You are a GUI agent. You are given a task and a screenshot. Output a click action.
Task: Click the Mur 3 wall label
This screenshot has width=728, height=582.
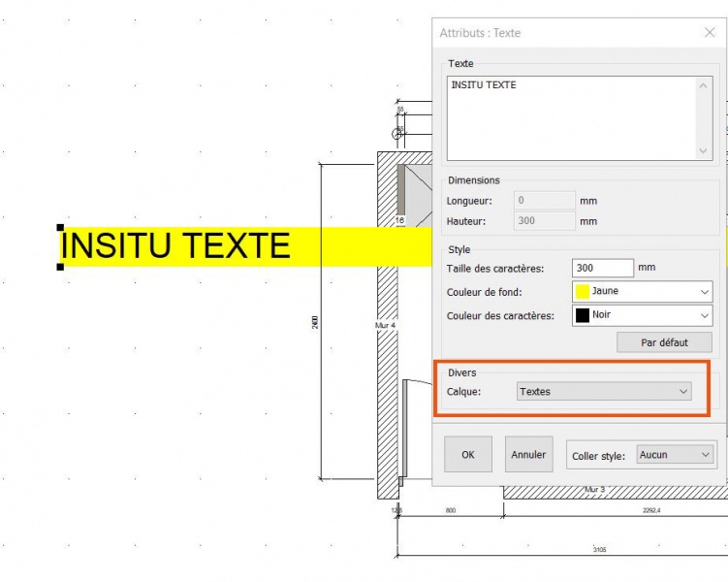point(594,490)
